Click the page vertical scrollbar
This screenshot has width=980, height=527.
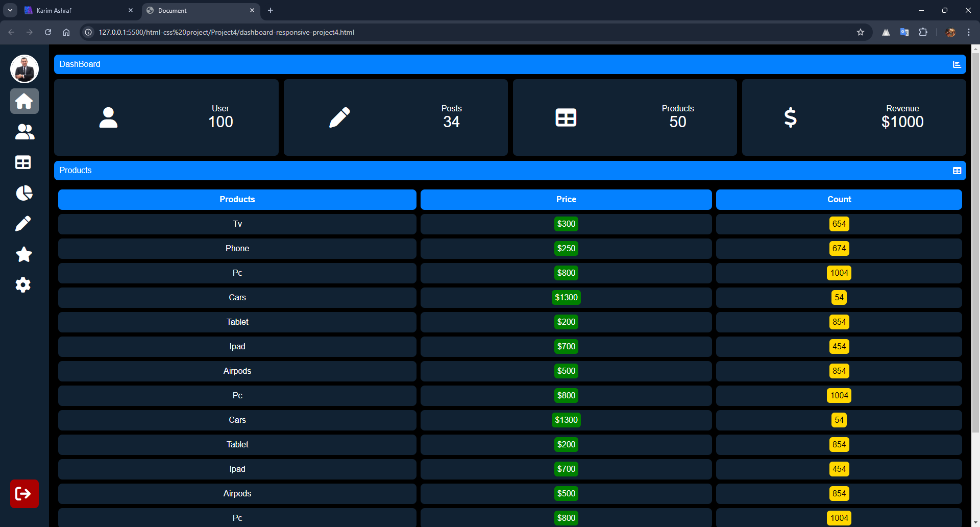click(x=975, y=255)
